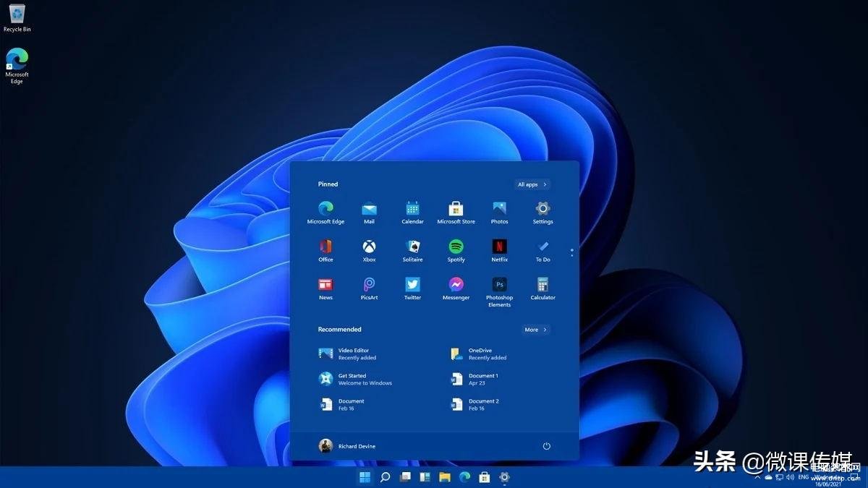Show all apps with the All apps button
This screenshot has height=488, width=868.
pyautogui.click(x=532, y=184)
